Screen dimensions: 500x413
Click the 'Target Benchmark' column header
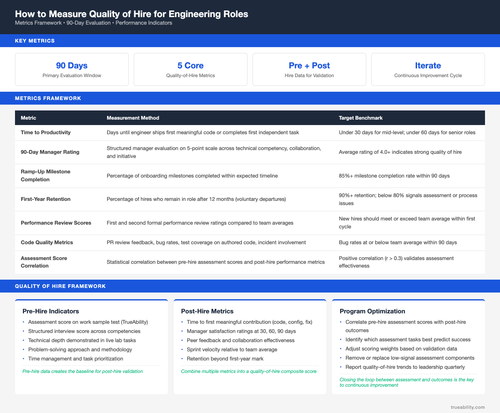361,118
